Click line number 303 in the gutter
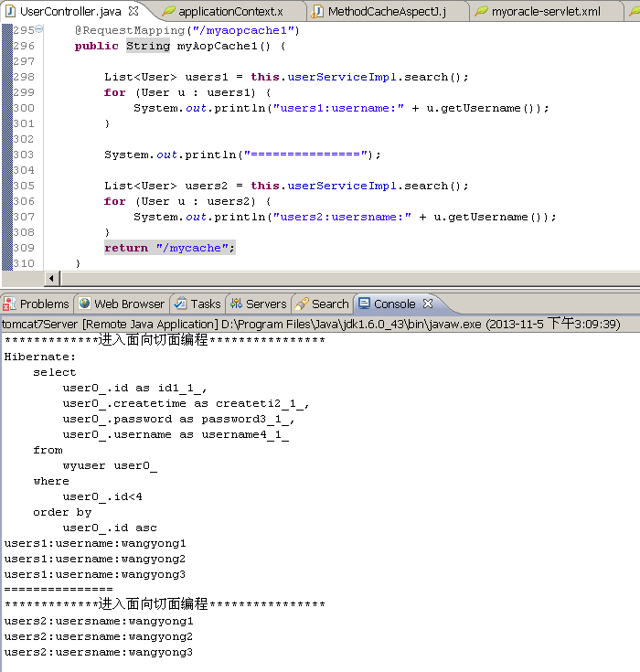This screenshot has height=672, width=640. [x=24, y=155]
